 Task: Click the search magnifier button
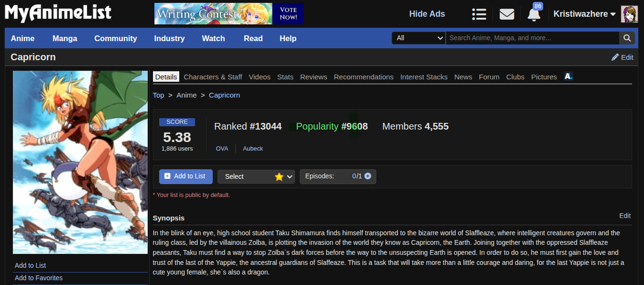pyautogui.click(x=626, y=38)
